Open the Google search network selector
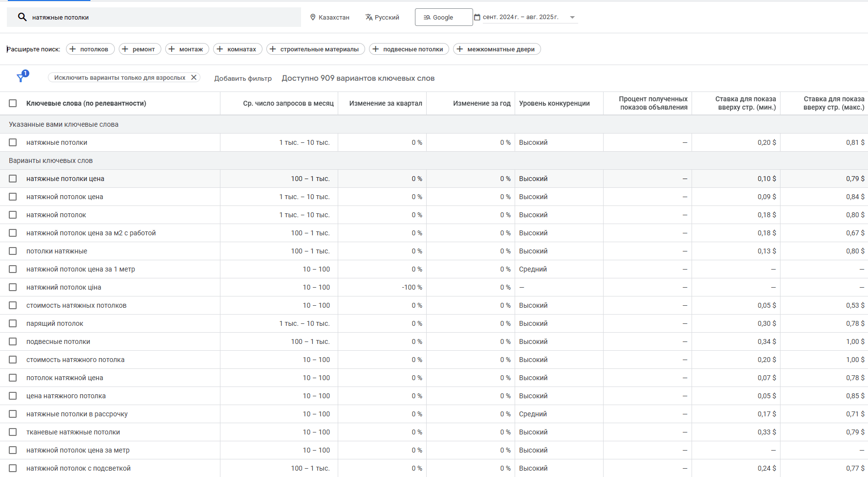 [443, 17]
